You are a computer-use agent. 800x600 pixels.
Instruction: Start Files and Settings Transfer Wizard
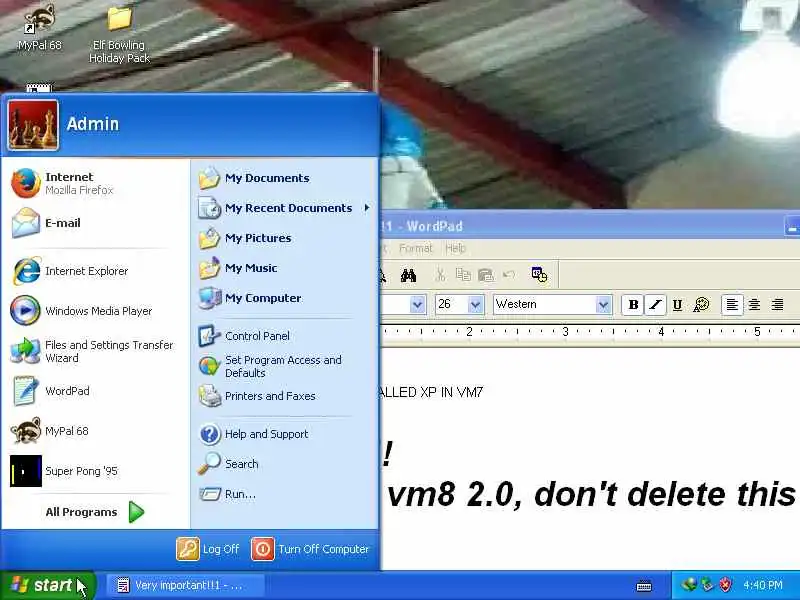click(x=95, y=351)
